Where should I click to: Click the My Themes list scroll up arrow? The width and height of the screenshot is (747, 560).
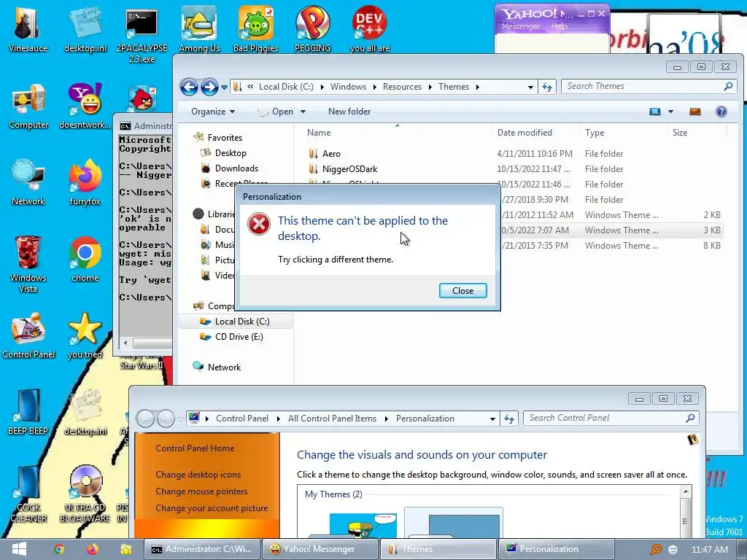[x=686, y=491]
